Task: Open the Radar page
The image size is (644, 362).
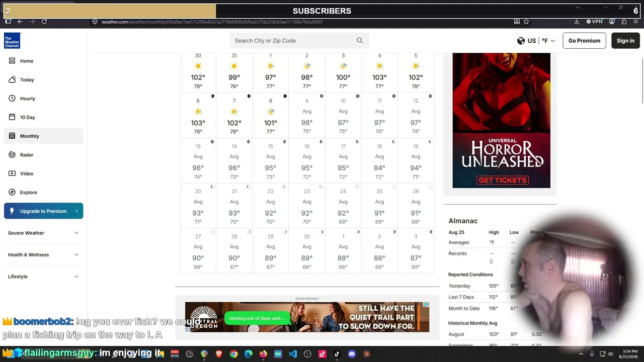Action: click(43, 155)
